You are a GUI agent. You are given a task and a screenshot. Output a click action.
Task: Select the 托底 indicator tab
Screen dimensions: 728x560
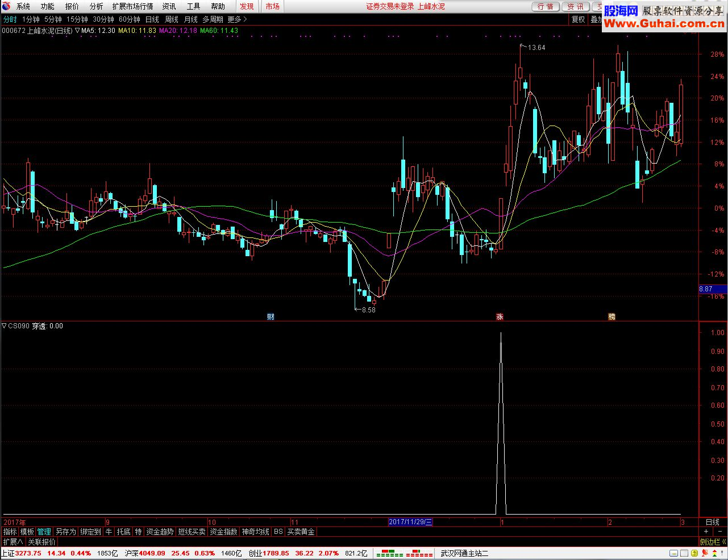pos(123,532)
